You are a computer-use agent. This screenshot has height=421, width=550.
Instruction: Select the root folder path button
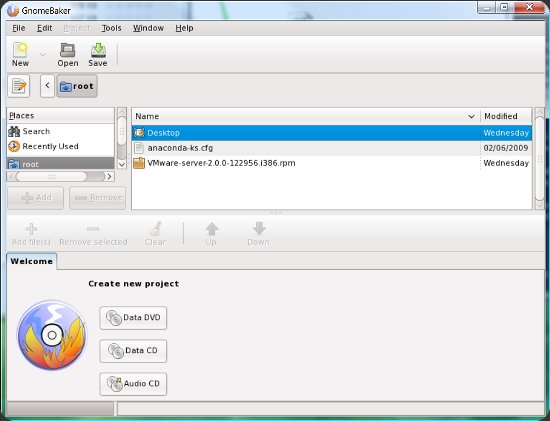coord(77,86)
